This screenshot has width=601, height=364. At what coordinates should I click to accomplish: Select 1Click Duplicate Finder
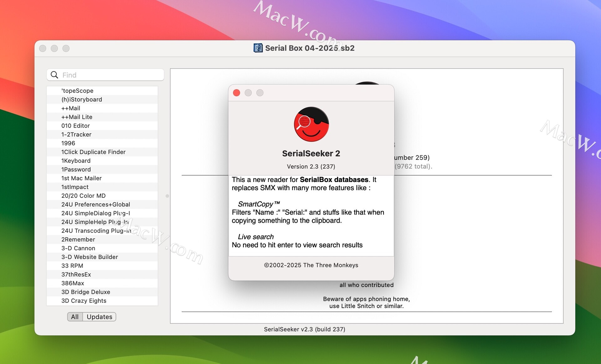pos(102,152)
